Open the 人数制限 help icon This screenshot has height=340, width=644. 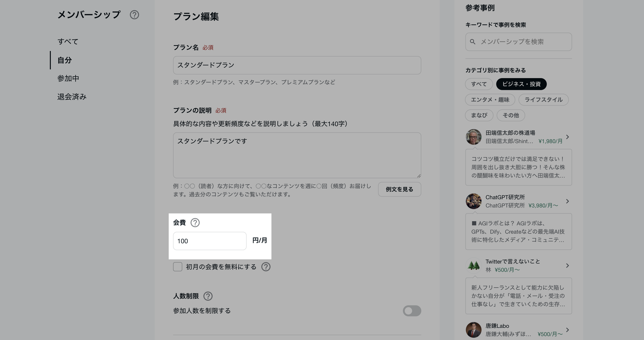(x=208, y=296)
